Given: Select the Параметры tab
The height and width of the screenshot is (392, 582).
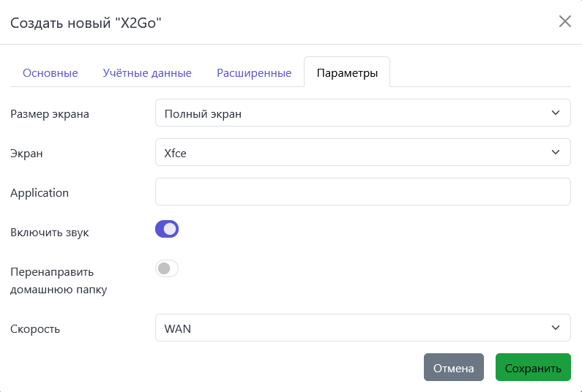Looking at the screenshot, I should [x=347, y=73].
